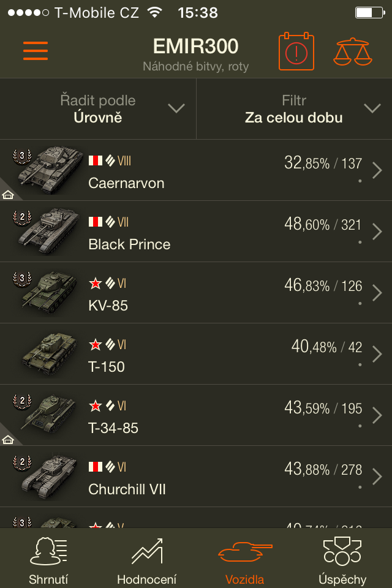Image resolution: width=392 pixels, height=588 pixels.
Task: Select the Vozidla tab
Action: point(244,559)
